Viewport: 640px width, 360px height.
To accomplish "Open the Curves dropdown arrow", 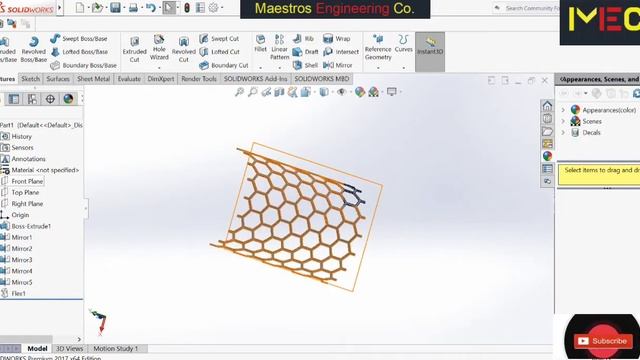I will point(404,68).
